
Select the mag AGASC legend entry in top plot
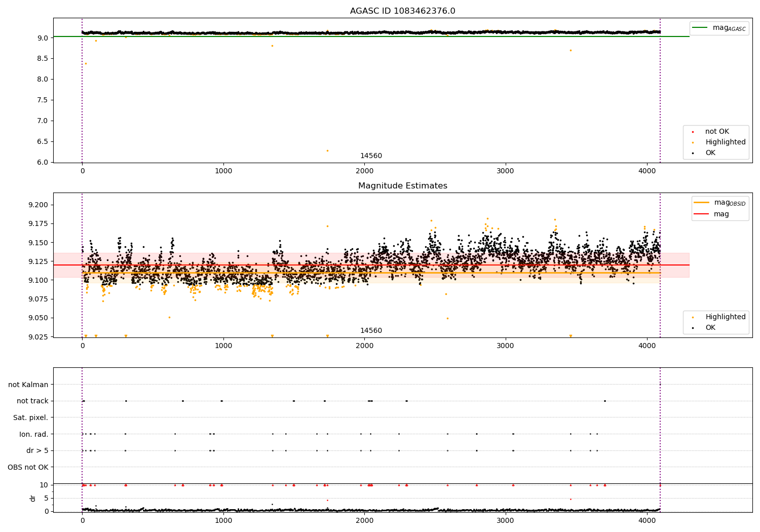point(719,28)
